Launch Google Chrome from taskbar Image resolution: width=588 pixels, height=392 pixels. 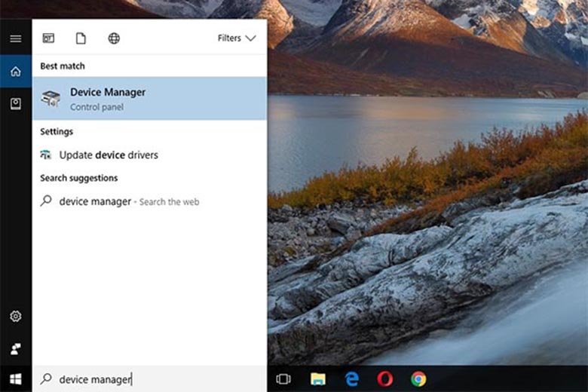[418, 379]
